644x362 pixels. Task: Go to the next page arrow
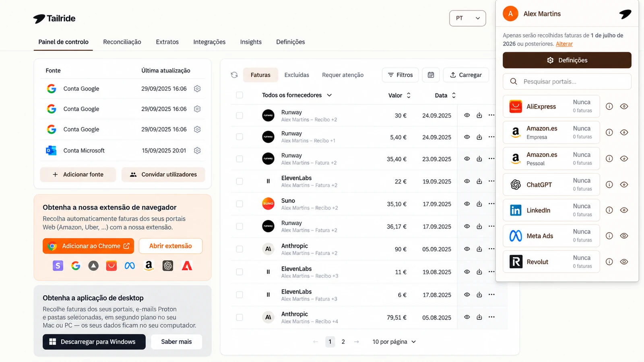click(x=356, y=342)
